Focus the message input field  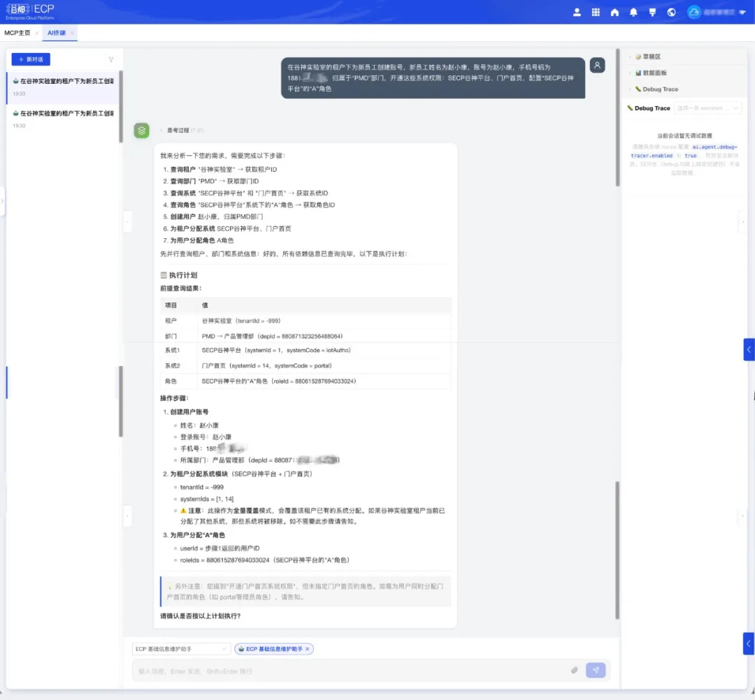point(352,671)
